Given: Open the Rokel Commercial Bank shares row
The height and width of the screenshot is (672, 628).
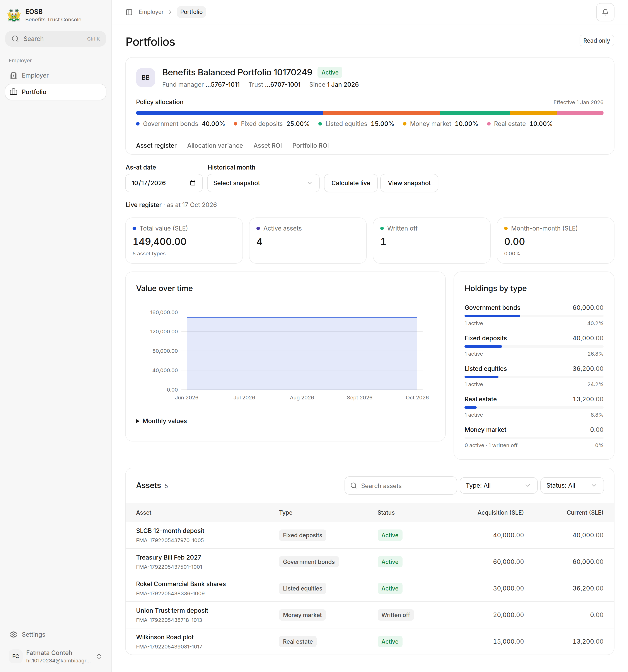Looking at the screenshot, I should click(x=369, y=588).
